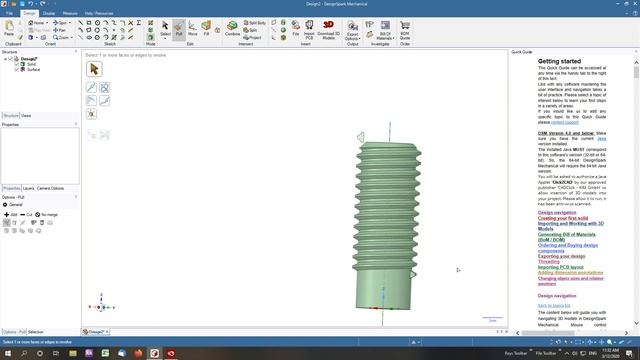Open the Zoom dropdown
The image size is (640, 360).
coord(71,38)
